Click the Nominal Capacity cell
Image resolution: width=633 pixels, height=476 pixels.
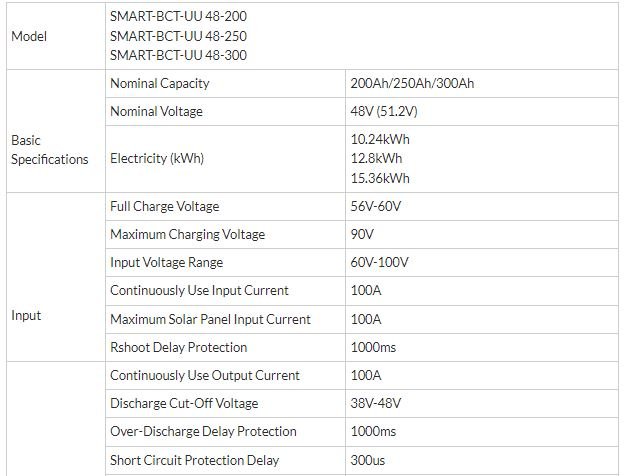click(160, 83)
